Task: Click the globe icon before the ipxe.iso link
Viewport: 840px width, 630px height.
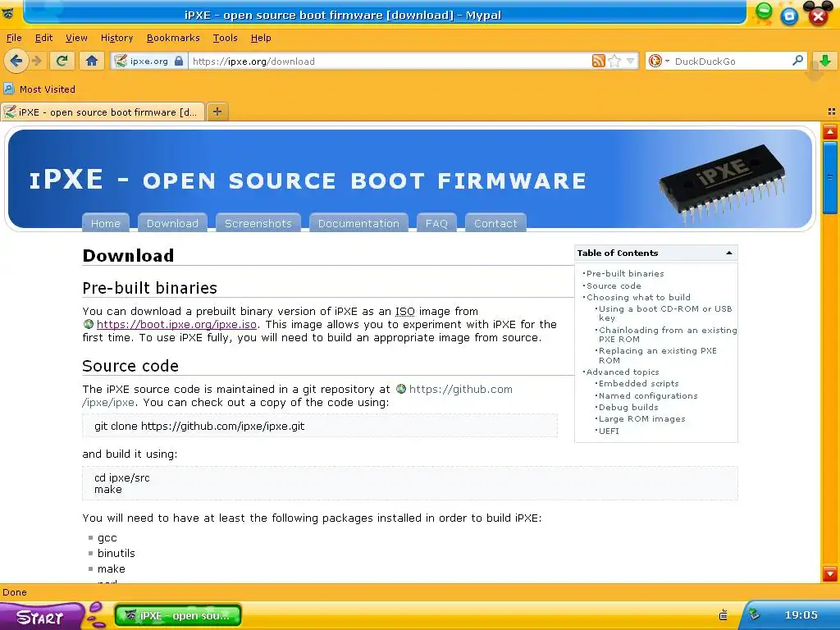Action: pyautogui.click(x=89, y=324)
